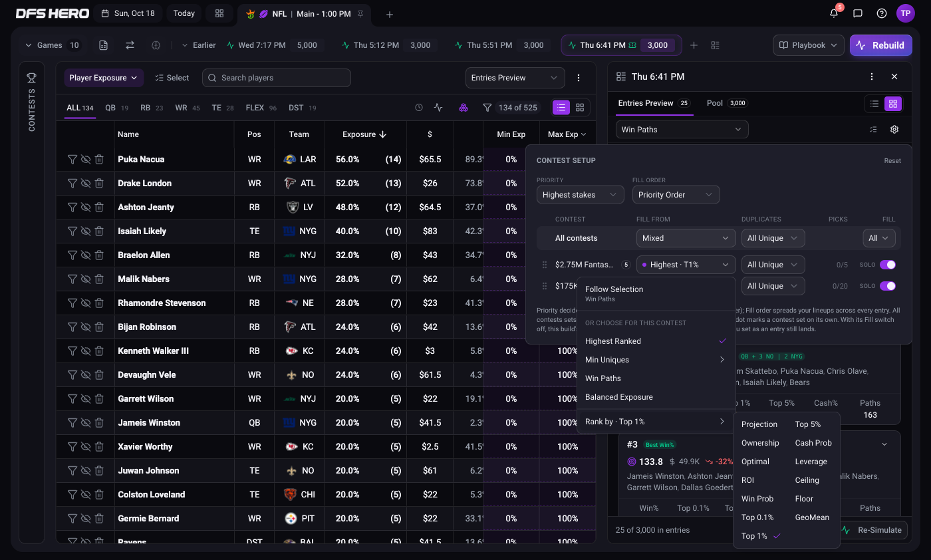Open the notifications bell
This screenshot has width=931, height=560.
click(834, 13)
